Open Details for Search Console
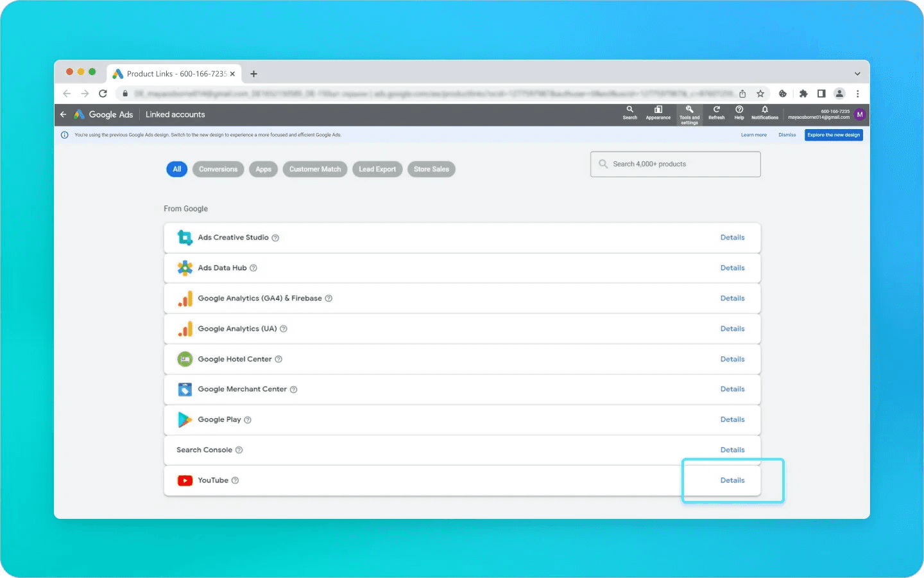 pyautogui.click(x=732, y=450)
